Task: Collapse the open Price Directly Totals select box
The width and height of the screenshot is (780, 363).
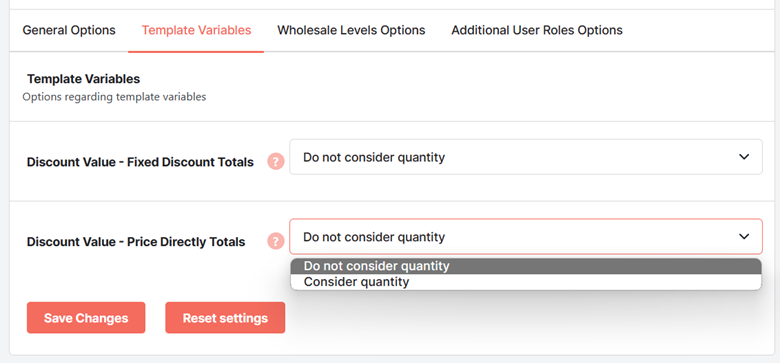Action: [526, 237]
